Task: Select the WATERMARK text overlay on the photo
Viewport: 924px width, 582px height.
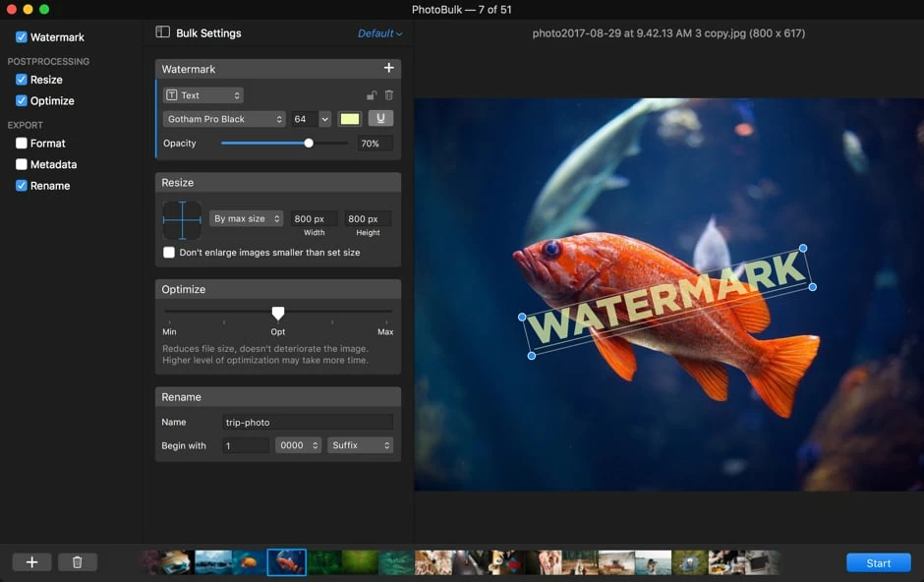Action: [667, 300]
